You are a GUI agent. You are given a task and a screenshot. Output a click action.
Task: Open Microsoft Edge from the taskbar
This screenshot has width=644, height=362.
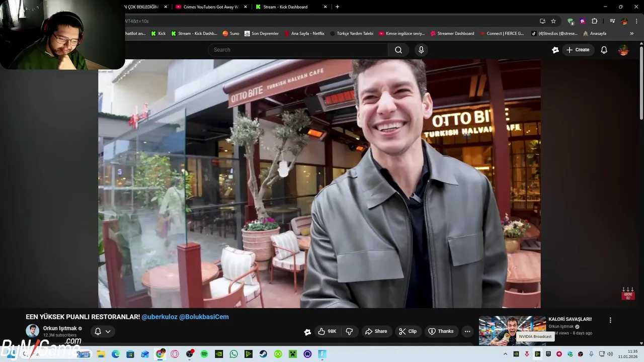115,354
